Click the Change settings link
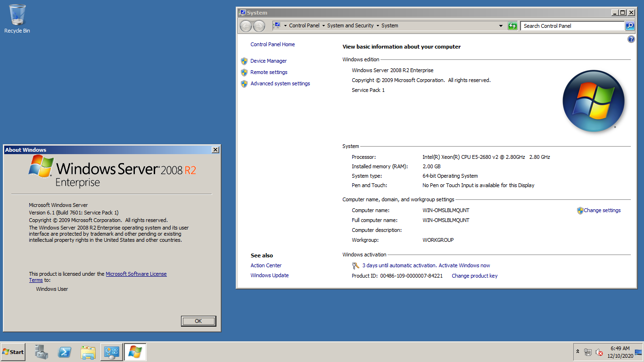This screenshot has width=644, height=362. [x=602, y=211]
